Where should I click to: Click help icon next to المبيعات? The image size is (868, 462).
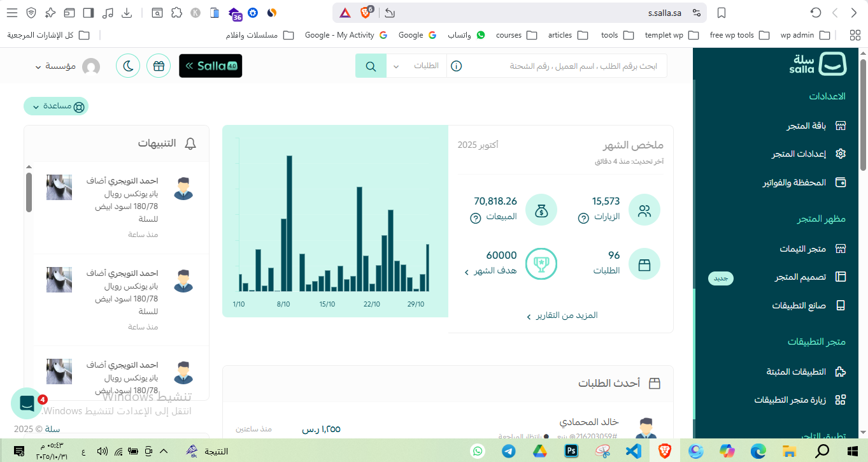475,218
